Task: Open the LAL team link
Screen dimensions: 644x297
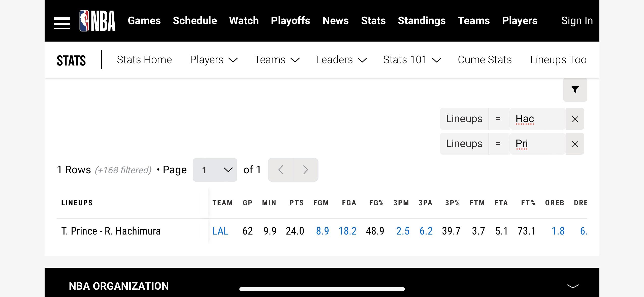Action: tap(220, 231)
